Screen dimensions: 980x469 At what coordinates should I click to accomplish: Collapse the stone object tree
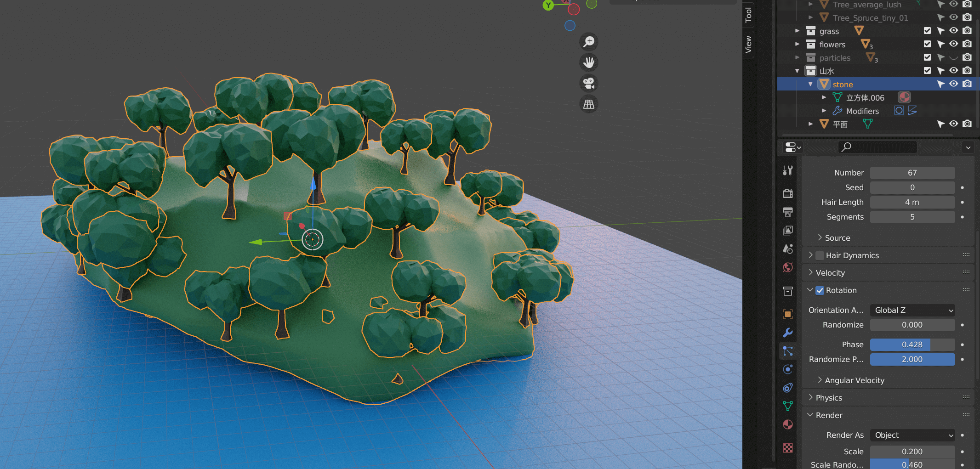811,84
